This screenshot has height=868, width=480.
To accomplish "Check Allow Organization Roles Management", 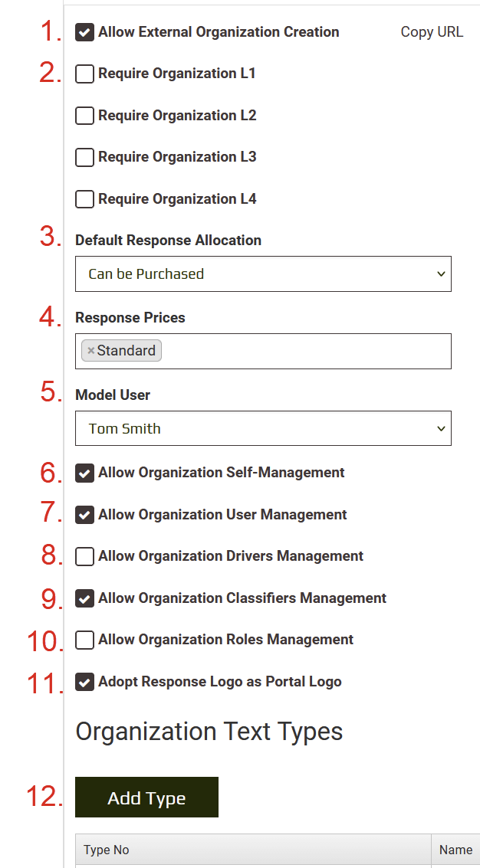I will tap(85, 640).
